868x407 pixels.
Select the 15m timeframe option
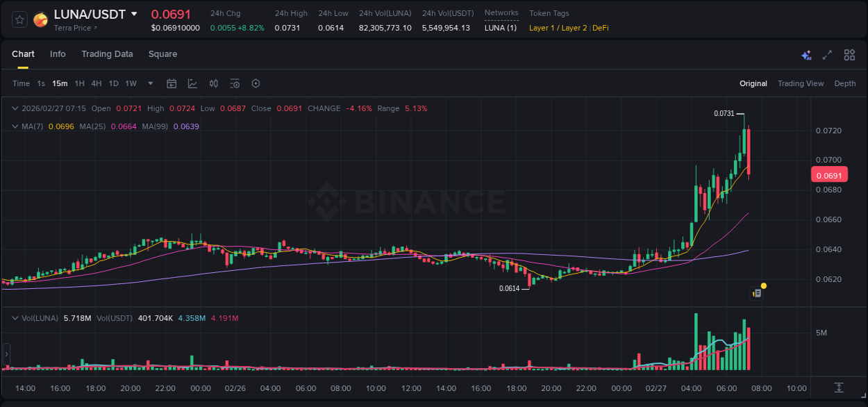click(x=60, y=83)
